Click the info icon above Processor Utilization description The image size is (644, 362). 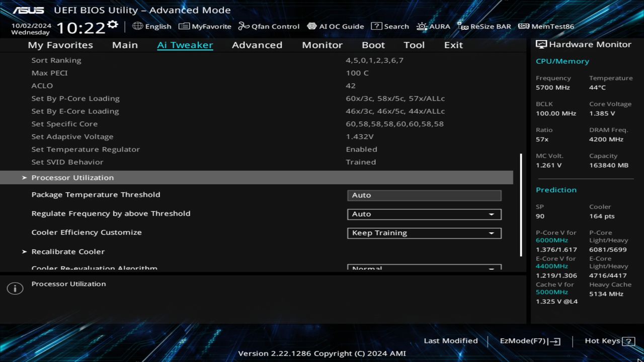click(x=15, y=288)
